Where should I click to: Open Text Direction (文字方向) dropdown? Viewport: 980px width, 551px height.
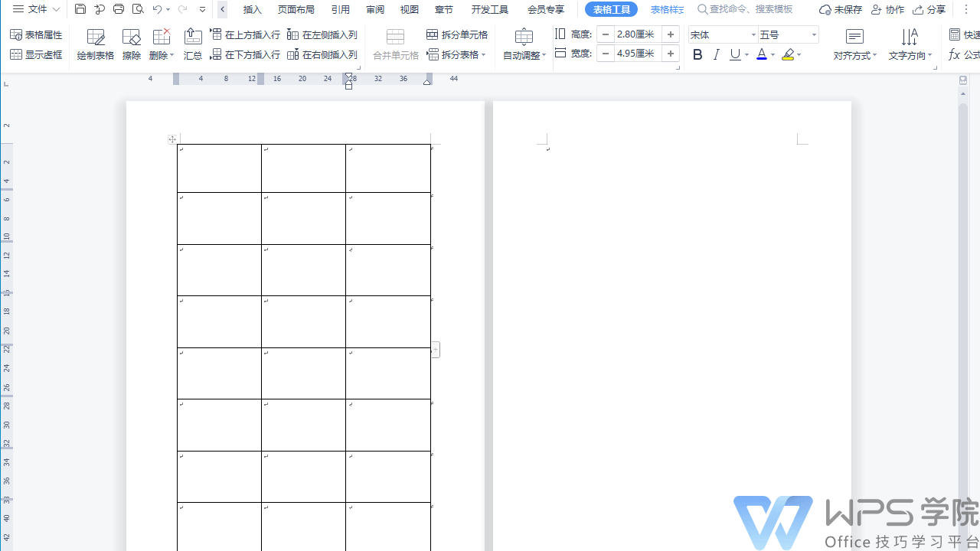click(910, 45)
